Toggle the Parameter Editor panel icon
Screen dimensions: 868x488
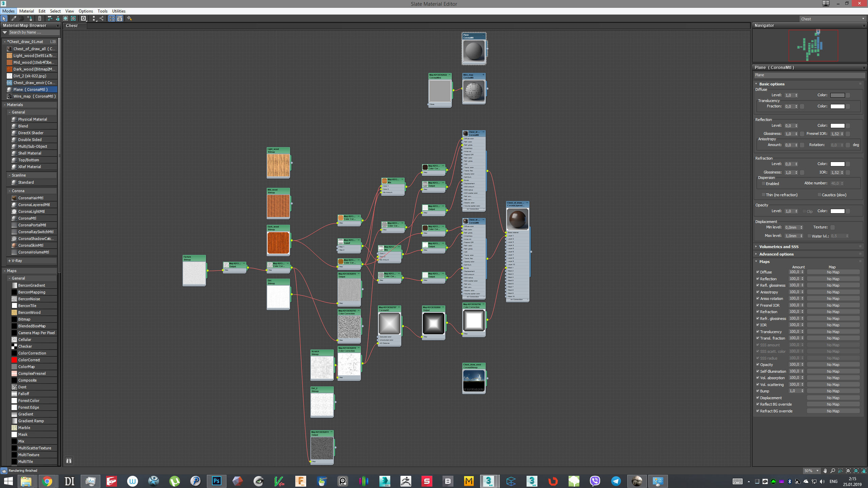pos(120,19)
